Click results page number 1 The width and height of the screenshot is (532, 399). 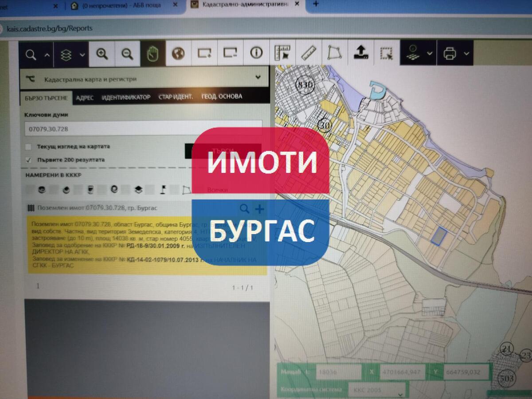point(38,286)
